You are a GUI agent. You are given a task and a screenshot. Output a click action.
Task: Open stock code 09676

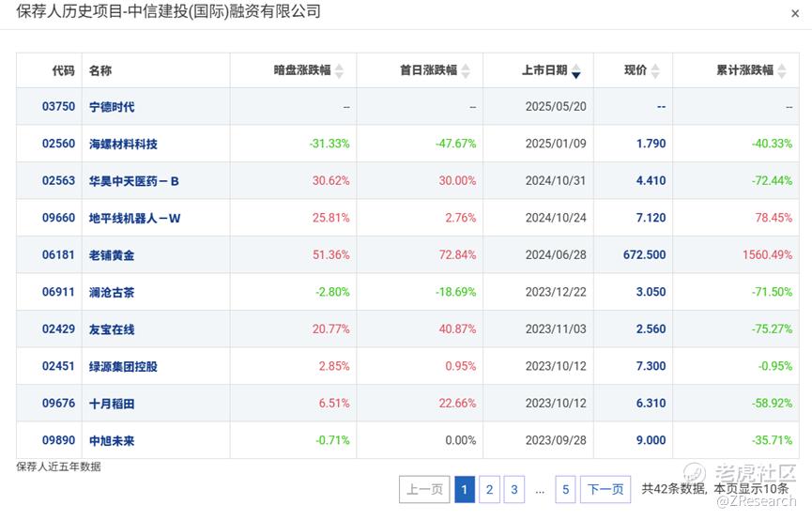[58, 403]
